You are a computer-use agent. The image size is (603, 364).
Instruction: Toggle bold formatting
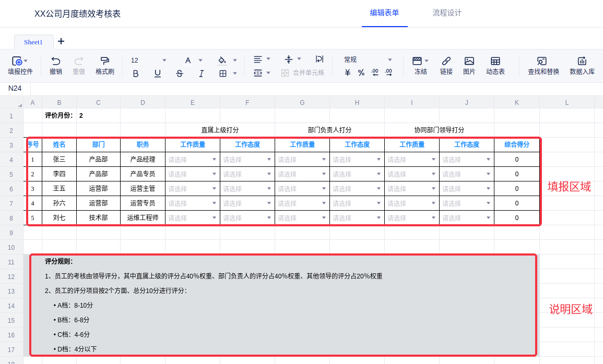136,74
